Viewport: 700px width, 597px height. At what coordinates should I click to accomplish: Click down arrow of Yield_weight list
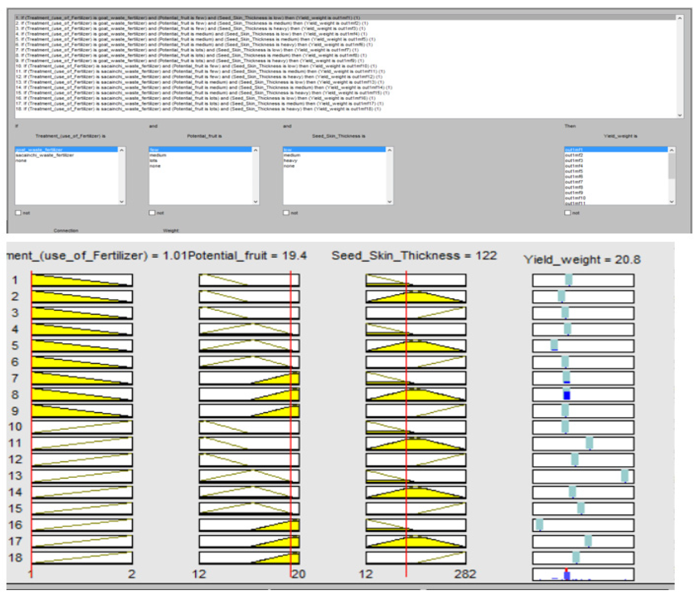[x=672, y=202]
